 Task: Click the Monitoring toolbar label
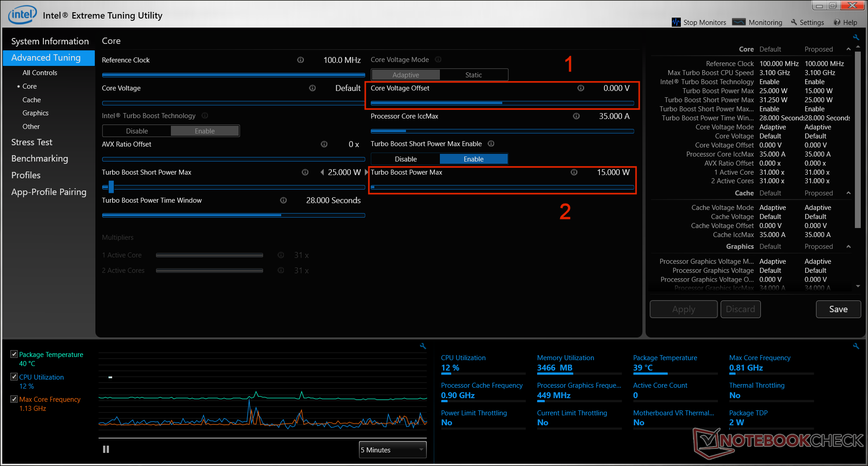point(765,22)
